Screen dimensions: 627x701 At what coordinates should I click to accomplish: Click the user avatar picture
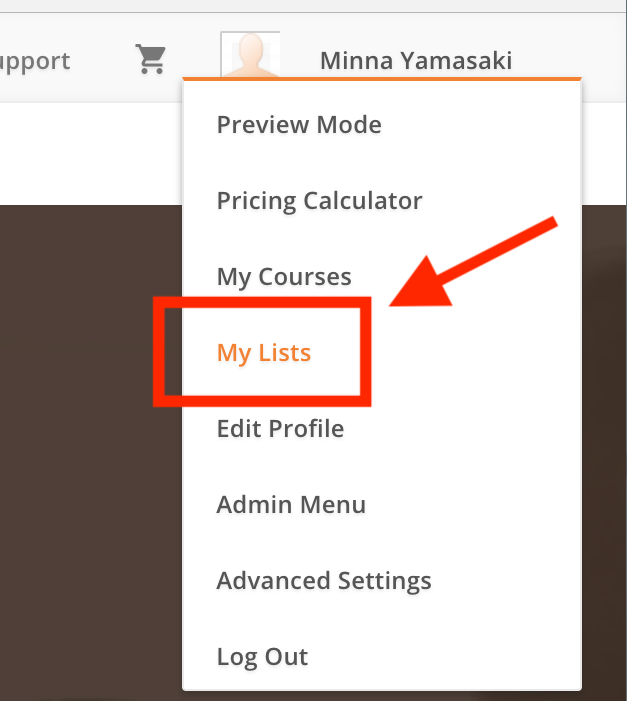click(x=250, y=56)
